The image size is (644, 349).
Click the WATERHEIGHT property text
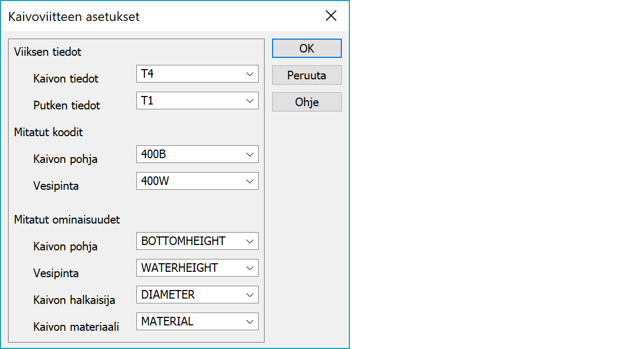(x=180, y=268)
